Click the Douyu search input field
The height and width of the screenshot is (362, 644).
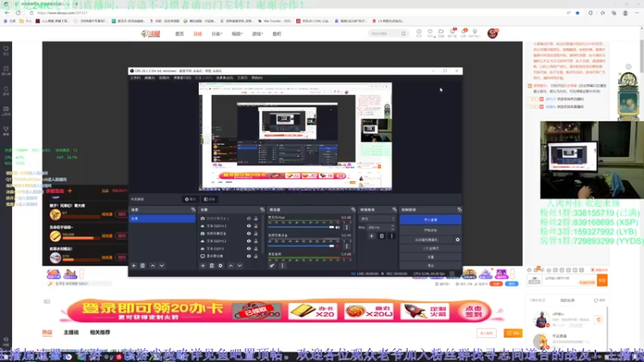pyautogui.click(x=385, y=34)
